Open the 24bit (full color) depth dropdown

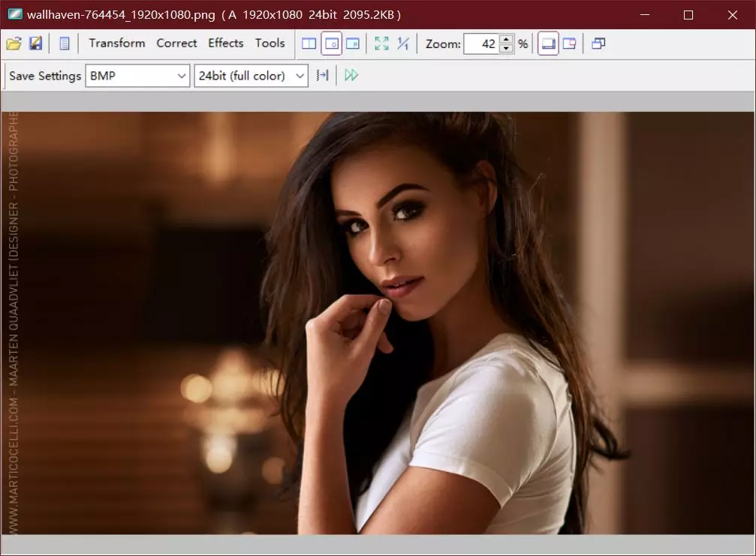pyautogui.click(x=251, y=76)
